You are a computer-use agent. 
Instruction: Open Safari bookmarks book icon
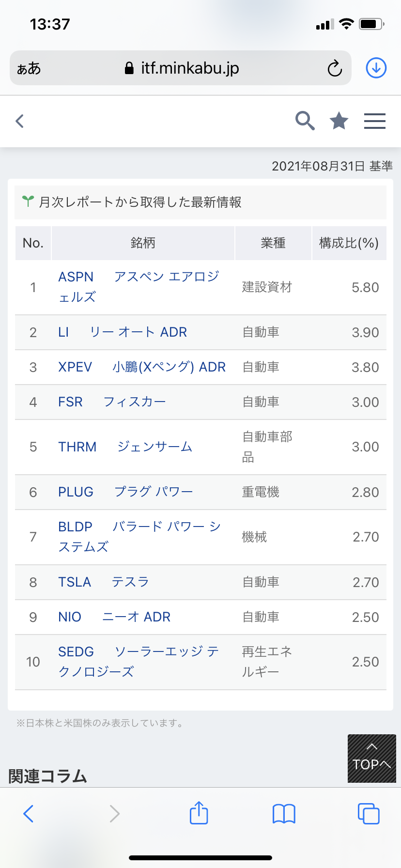(284, 813)
